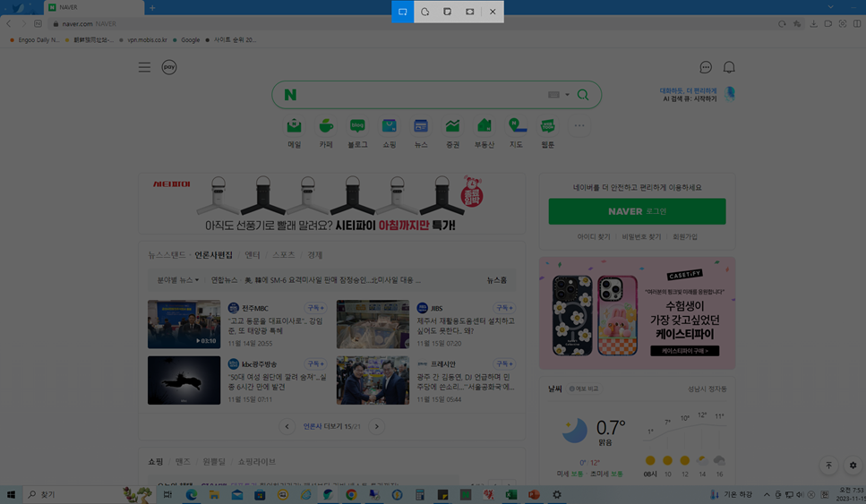Subscribe to JIBS with 구독+
This screenshot has width=866, height=504.
click(x=504, y=308)
